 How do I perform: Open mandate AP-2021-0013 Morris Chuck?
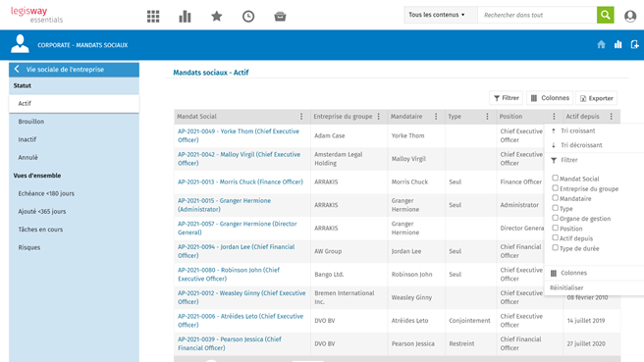(241, 181)
